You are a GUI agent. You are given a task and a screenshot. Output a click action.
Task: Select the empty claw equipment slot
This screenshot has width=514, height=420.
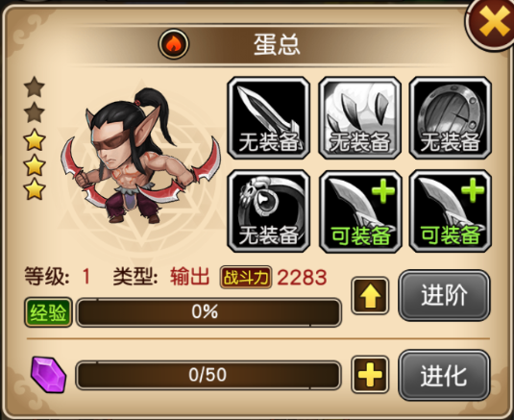tap(359, 118)
